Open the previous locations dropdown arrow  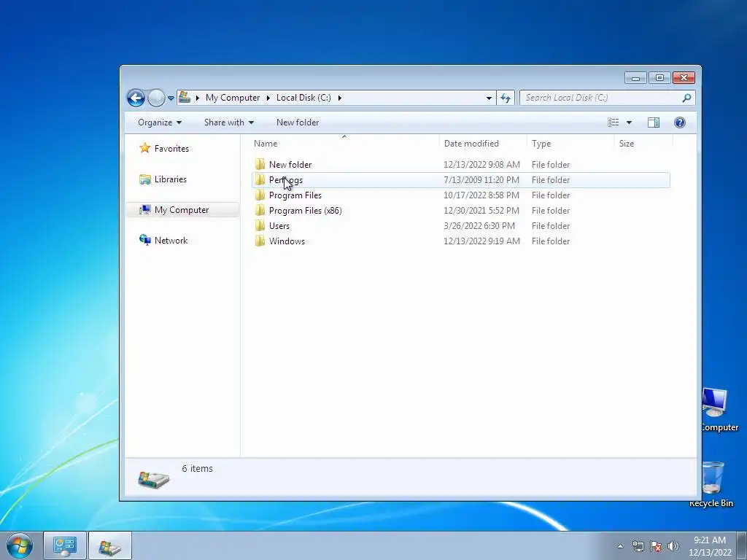pos(489,98)
